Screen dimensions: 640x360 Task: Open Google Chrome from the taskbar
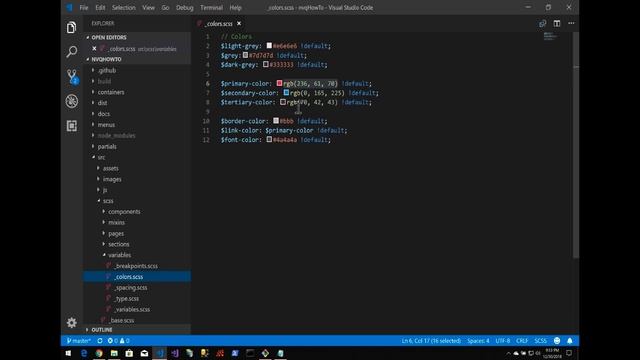[x=99, y=353]
